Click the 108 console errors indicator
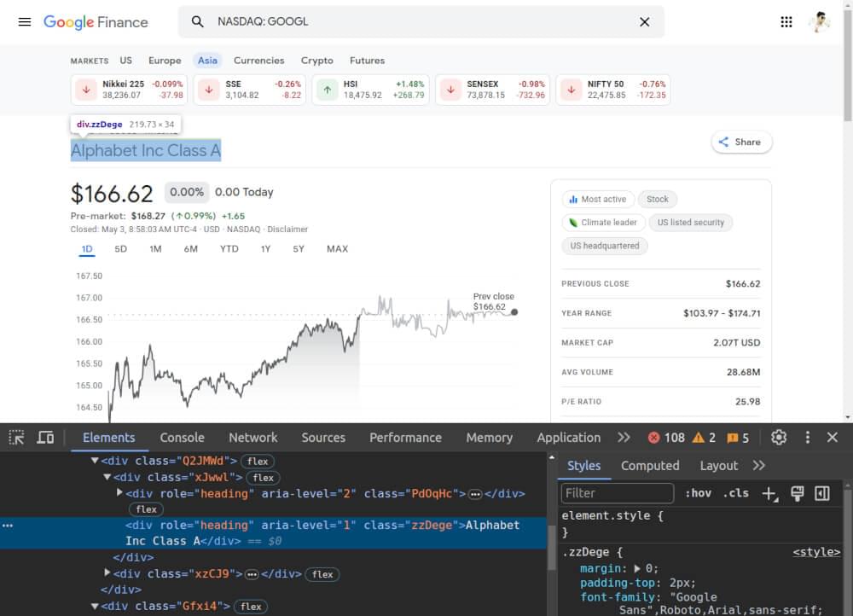 point(666,437)
